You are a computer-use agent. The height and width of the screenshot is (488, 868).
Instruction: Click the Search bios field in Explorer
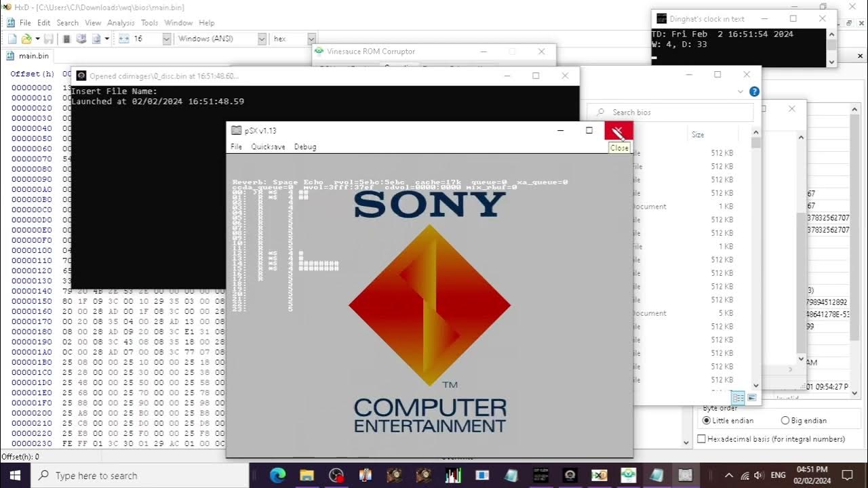(x=670, y=113)
